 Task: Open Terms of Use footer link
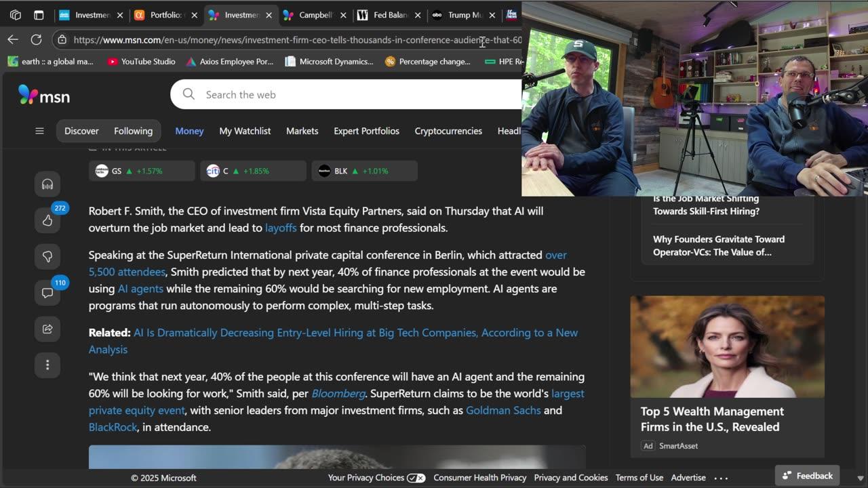[639, 478]
